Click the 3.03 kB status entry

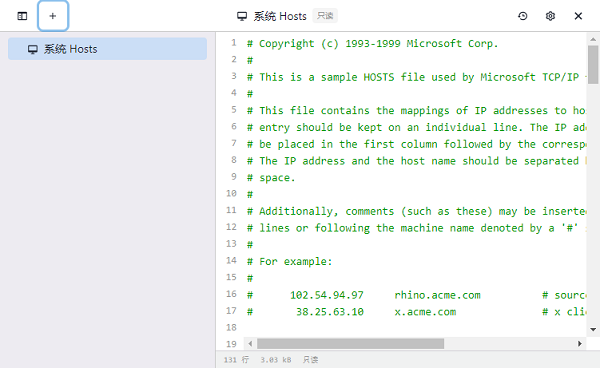coord(276,360)
